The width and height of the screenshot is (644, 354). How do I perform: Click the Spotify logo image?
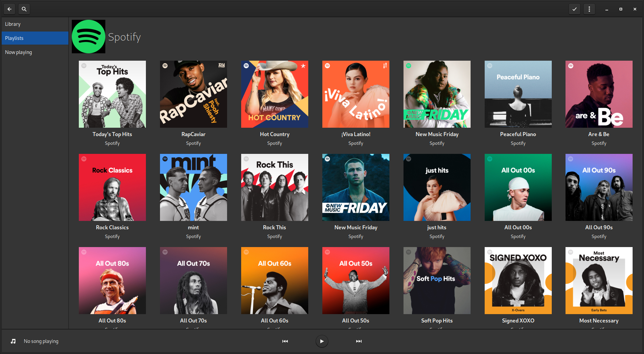click(89, 37)
